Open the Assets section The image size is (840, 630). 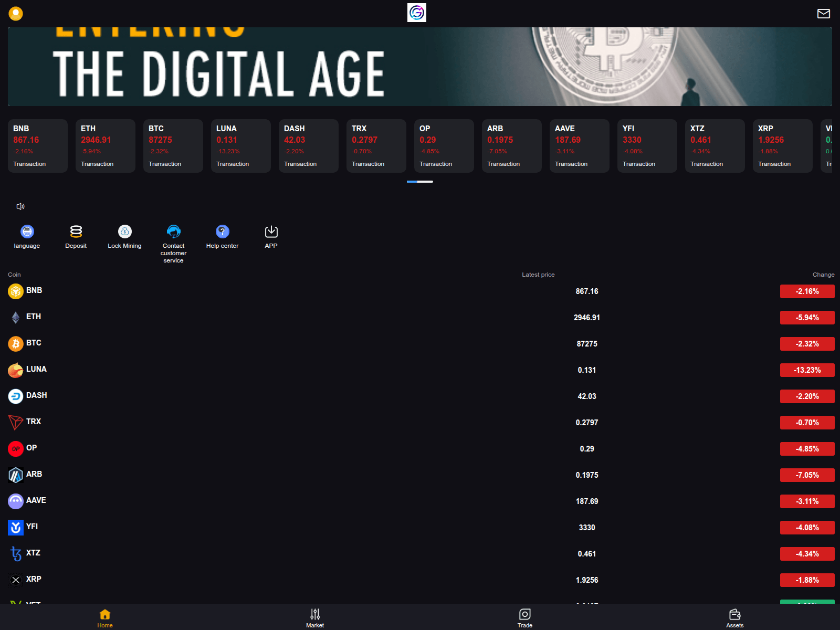click(734, 617)
